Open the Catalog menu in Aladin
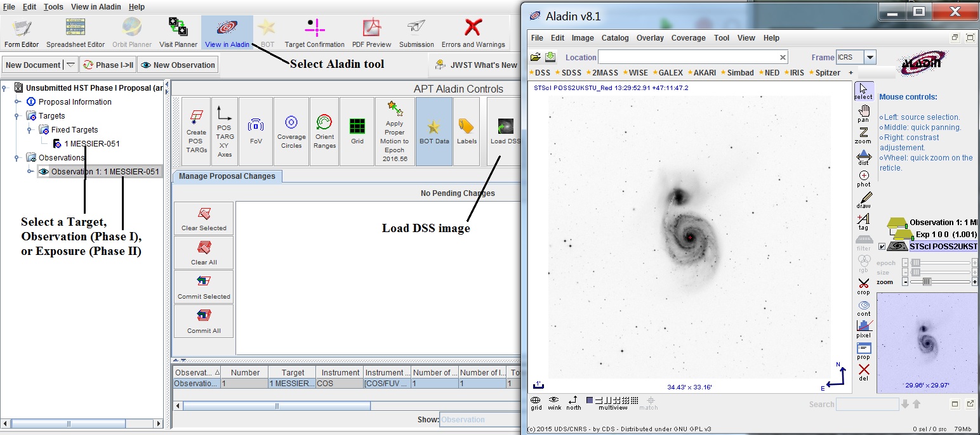This screenshot has height=435, width=980. point(615,38)
